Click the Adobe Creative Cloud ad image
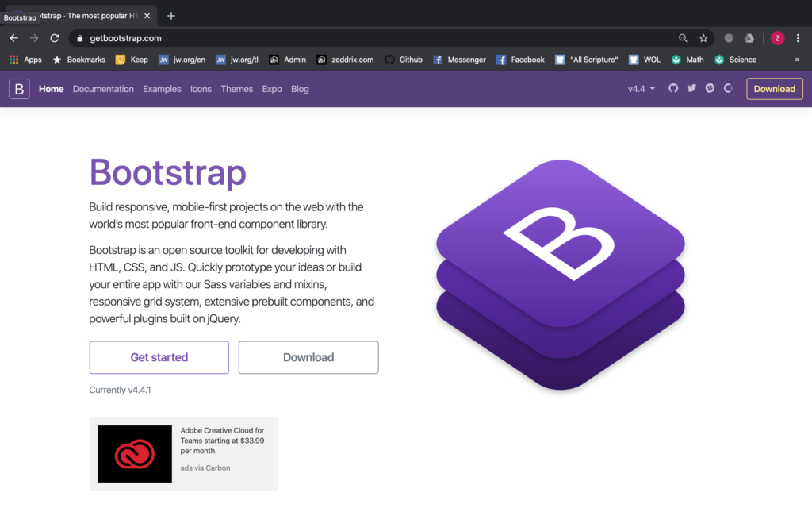 pyautogui.click(x=135, y=454)
